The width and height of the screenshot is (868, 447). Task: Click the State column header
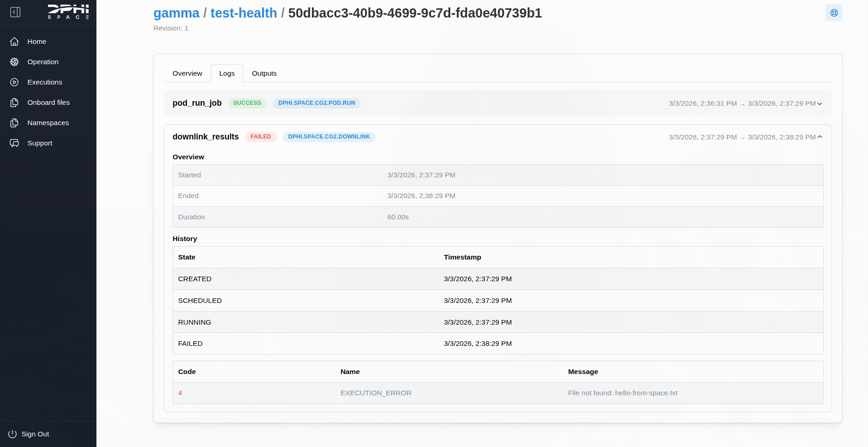point(187,257)
